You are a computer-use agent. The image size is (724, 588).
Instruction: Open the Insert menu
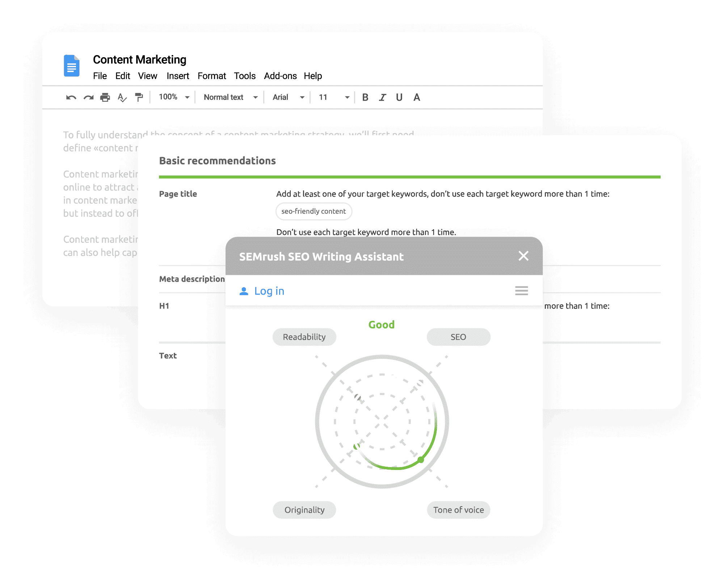click(178, 76)
